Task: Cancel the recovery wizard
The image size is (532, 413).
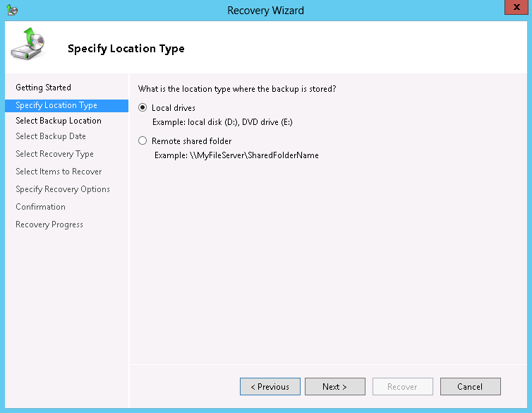Action: [x=470, y=387]
